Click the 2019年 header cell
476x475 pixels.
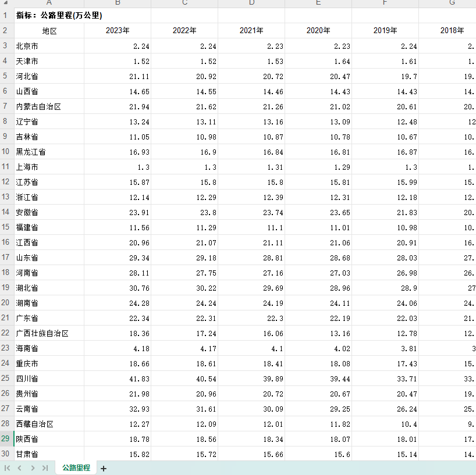385,31
